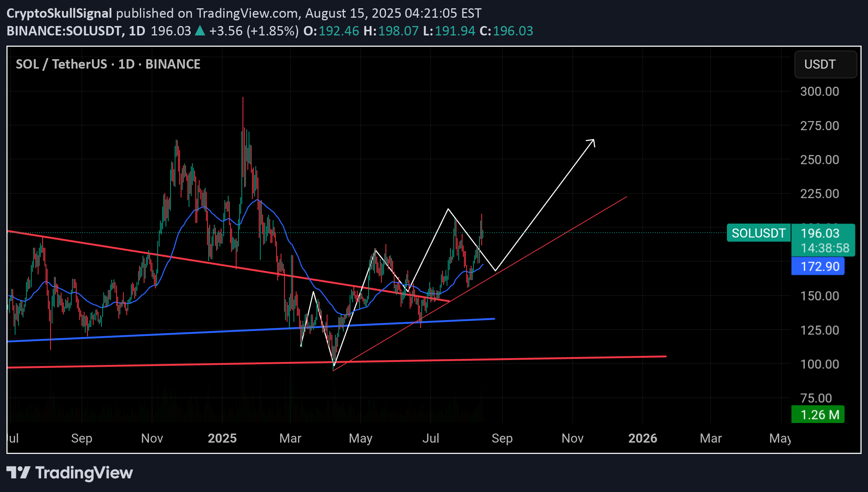This screenshot has height=492, width=868.
Task: Click the 150.00 price axis label
Action: pos(820,296)
